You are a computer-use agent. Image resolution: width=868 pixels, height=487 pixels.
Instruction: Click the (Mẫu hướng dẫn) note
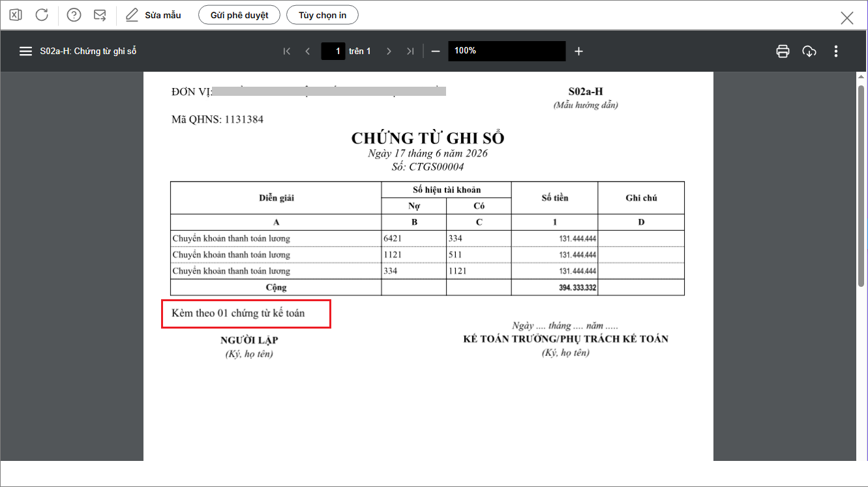click(586, 105)
